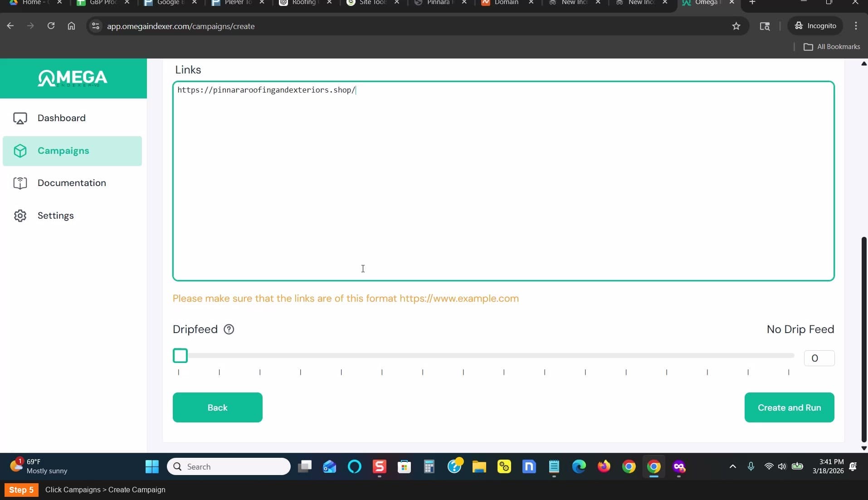Open Firefox from the taskbar

pyautogui.click(x=604, y=466)
